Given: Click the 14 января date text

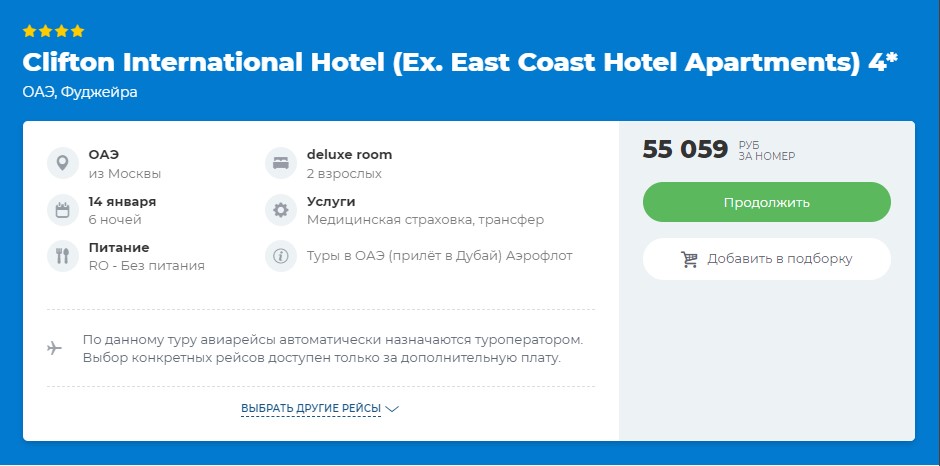Looking at the screenshot, I should (x=122, y=201).
